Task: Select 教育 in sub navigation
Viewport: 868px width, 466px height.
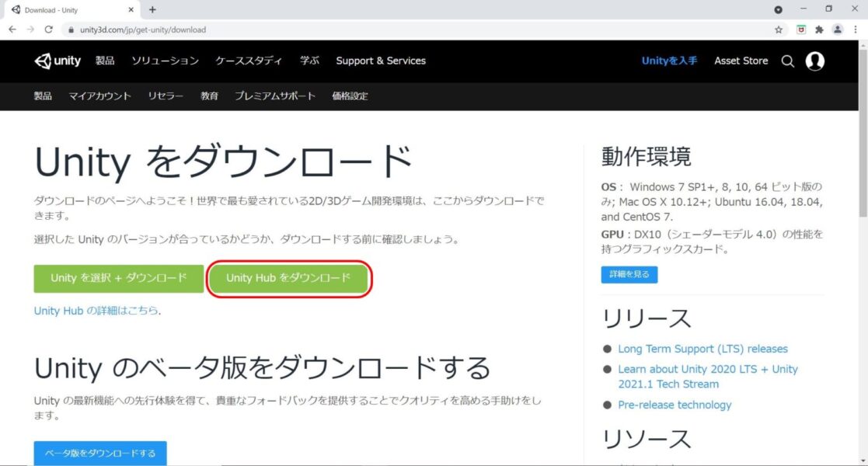Action: pyautogui.click(x=209, y=96)
